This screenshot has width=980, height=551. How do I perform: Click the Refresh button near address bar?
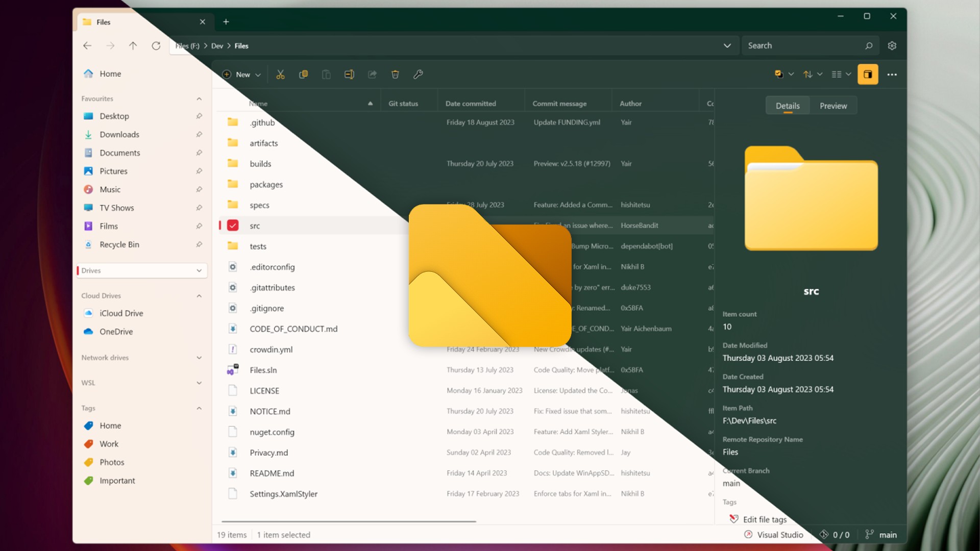[156, 46]
